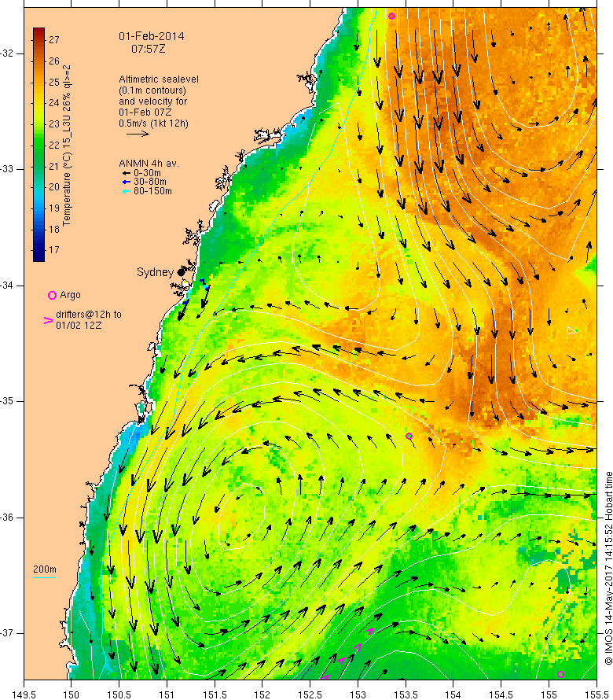613x700 pixels.
Task: Click the black 0-30m legend arrow
Action: click(x=127, y=173)
